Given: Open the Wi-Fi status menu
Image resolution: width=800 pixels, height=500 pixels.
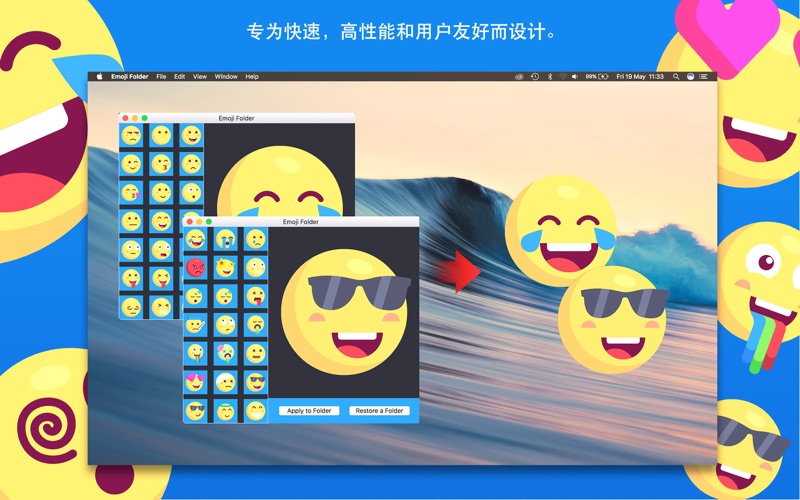Looking at the screenshot, I should click(562, 77).
